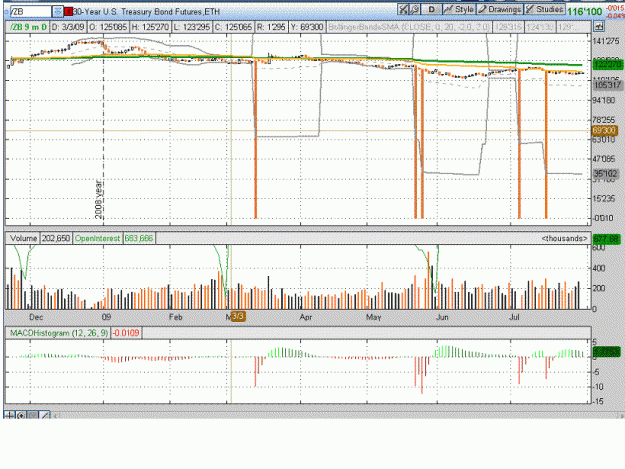The width and height of the screenshot is (625, 469).
Task: Click the D: 3/3/09 date readout
Action: pos(68,27)
